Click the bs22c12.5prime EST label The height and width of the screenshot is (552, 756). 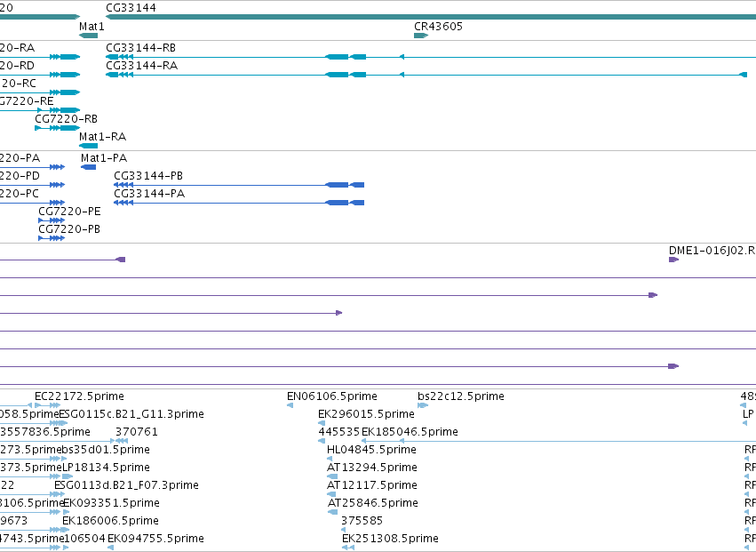461,396
